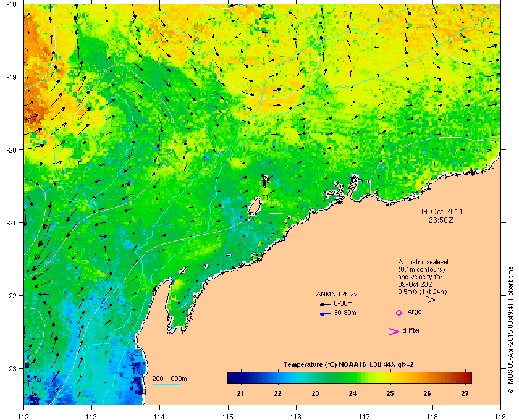Click the time label 23:50Z
This screenshot has height=420, width=519.
[441, 220]
